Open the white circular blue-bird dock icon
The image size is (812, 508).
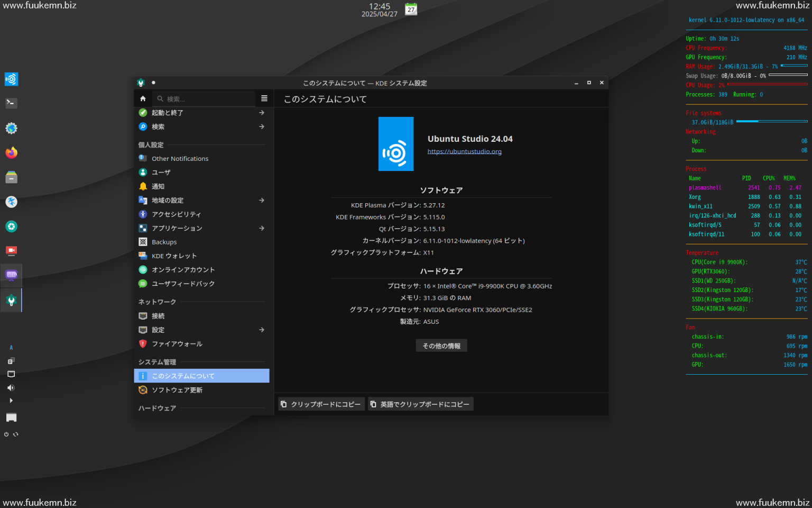coord(11,202)
